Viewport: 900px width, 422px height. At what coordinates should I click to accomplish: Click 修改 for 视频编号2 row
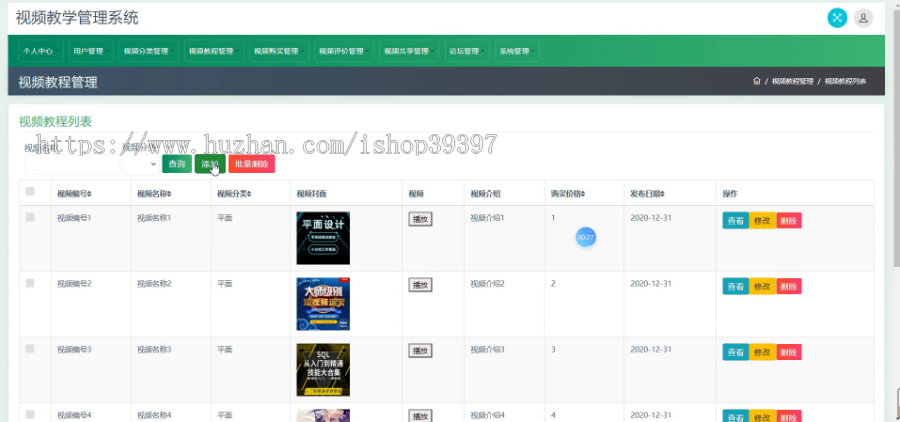[x=762, y=286]
